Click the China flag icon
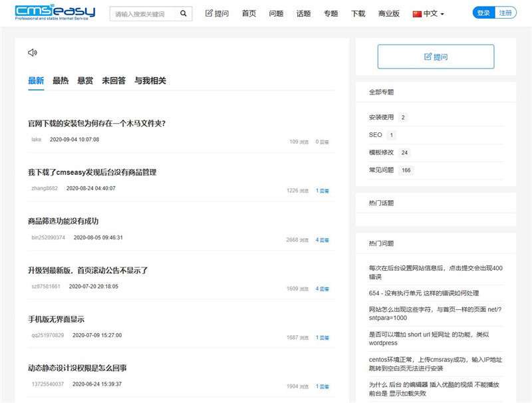 pyautogui.click(x=417, y=14)
